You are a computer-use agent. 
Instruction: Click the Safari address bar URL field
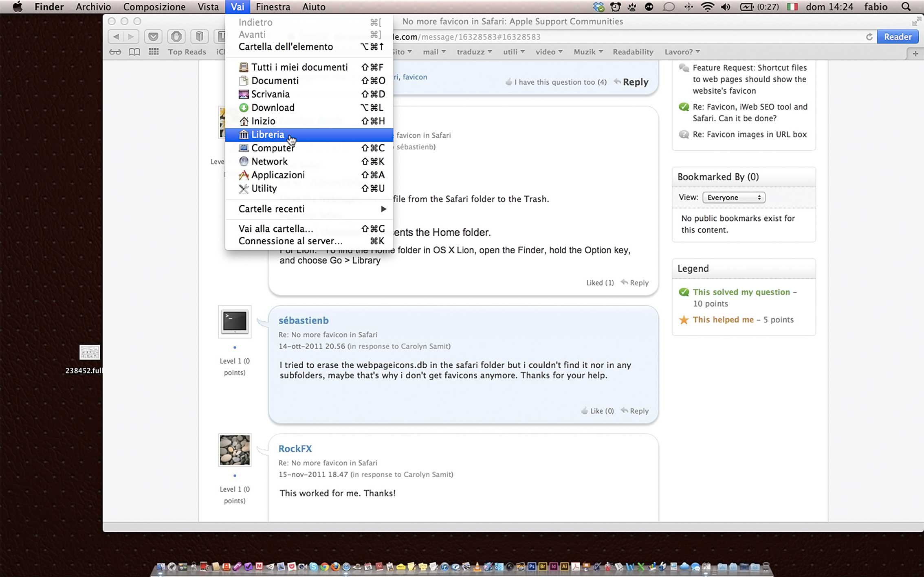click(x=611, y=37)
